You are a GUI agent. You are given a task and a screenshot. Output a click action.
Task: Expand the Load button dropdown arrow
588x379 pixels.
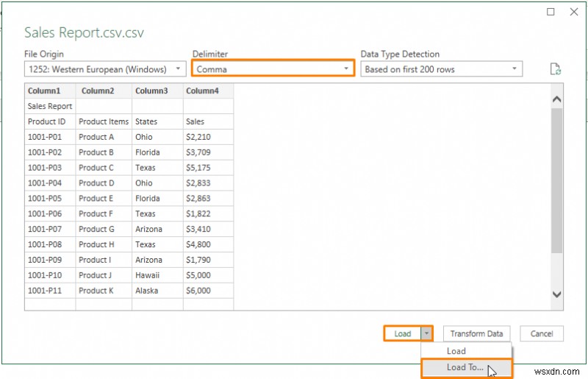(426, 333)
